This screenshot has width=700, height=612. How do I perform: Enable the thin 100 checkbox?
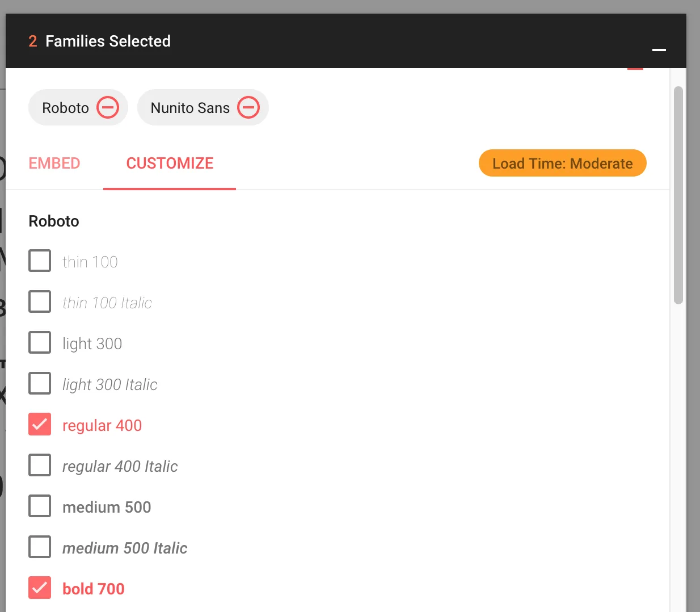40,261
